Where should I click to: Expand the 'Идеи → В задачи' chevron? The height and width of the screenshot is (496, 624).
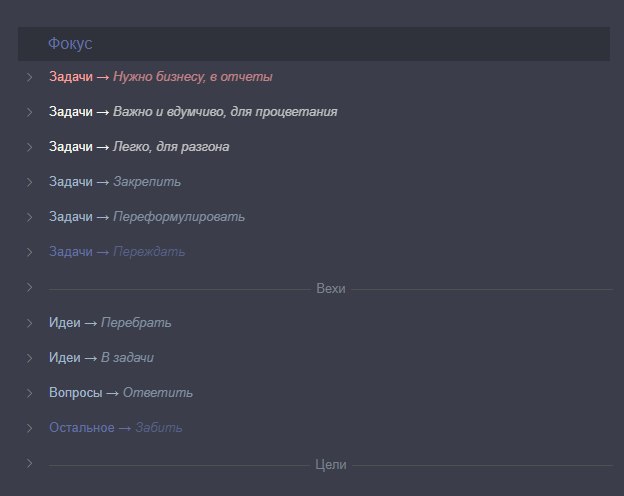(x=29, y=358)
